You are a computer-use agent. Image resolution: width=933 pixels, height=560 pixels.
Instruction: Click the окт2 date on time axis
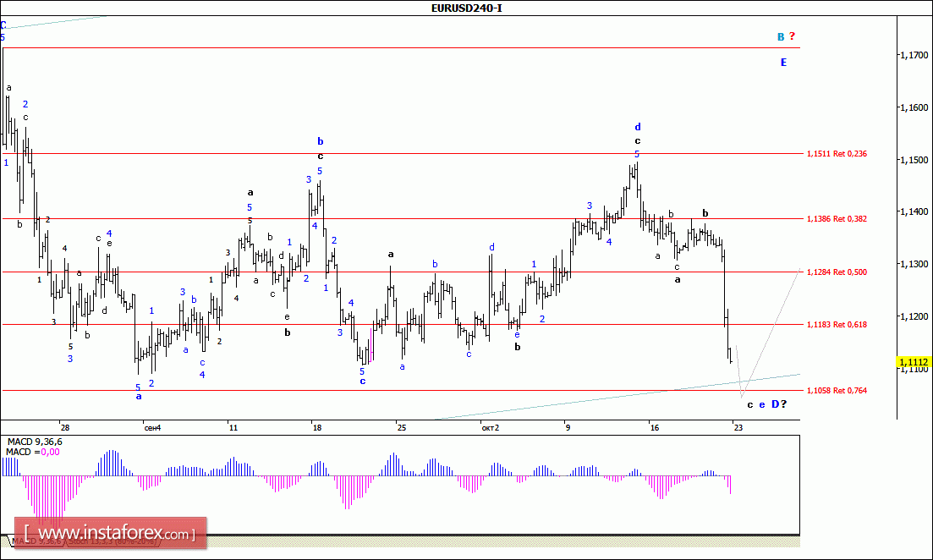coord(490,427)
